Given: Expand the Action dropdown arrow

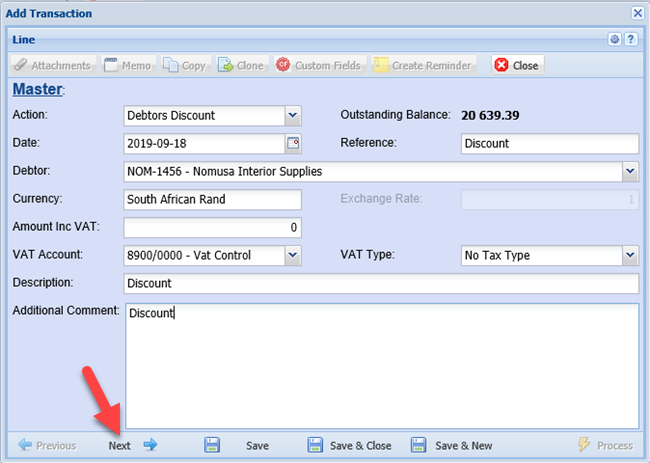Looking at the screenshot, I should (x=293, y=116).
